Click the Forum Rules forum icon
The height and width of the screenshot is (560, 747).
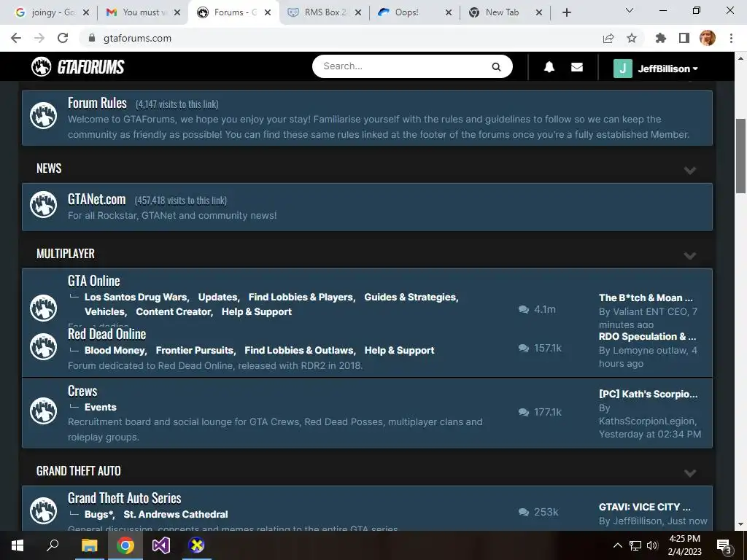tap(43, 115)
